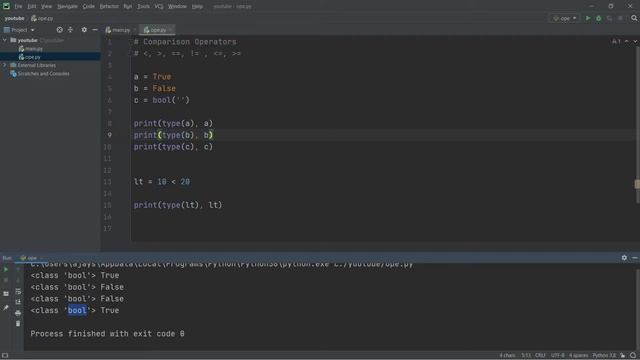Open Search Everywhere magnifier

634,18
